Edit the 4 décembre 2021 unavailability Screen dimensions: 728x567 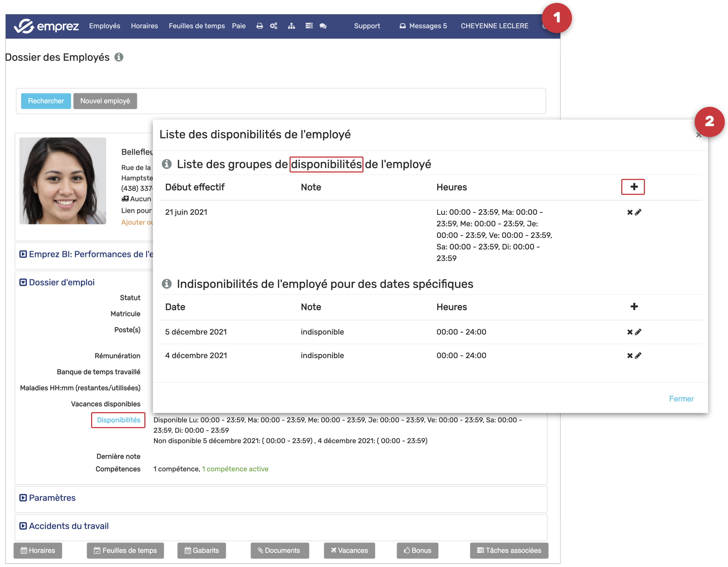click(x=638, y=356)
